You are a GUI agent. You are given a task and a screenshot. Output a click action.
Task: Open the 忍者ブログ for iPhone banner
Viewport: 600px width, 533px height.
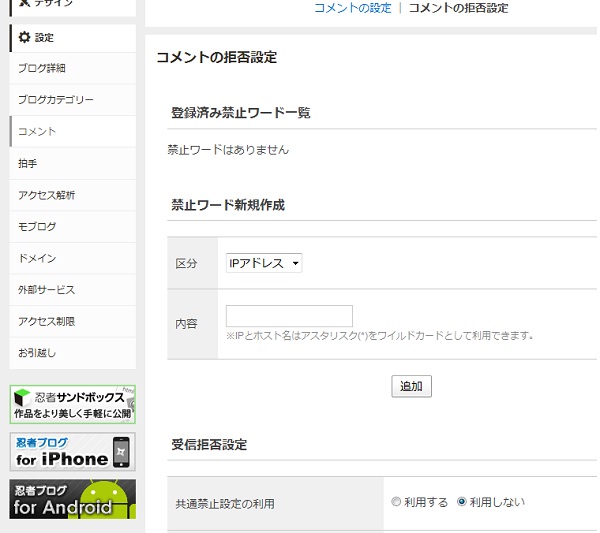(73, 452)
